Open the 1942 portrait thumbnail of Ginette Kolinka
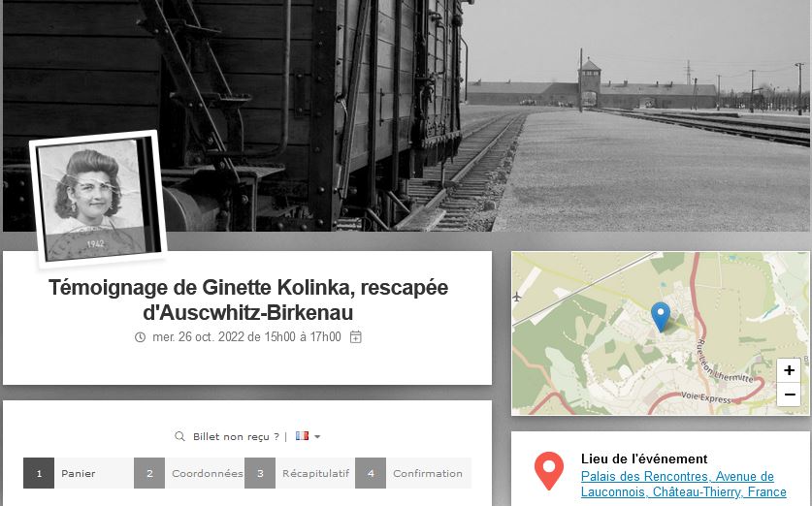This screenshot has height=506, width=812. (x=98, y=199)
